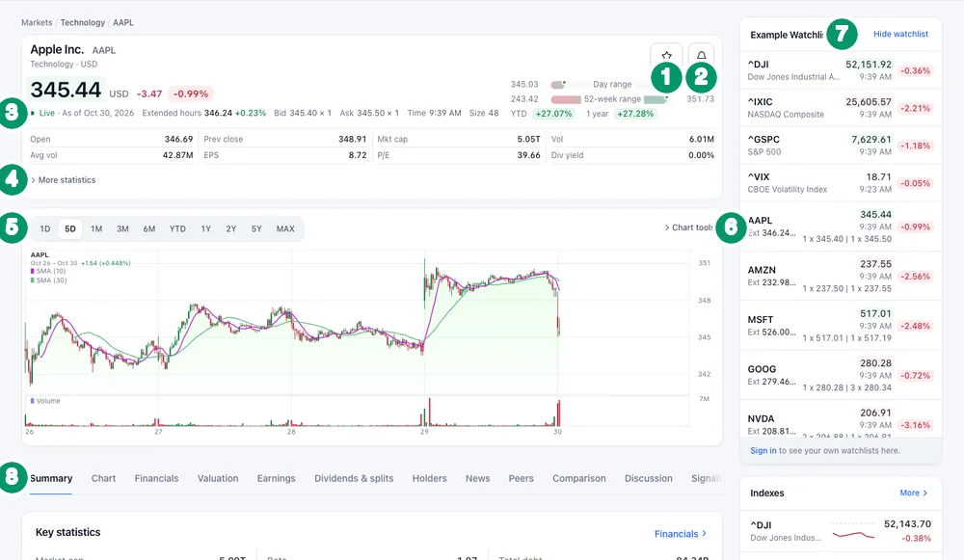Viewport: 964px width, 560px height.
Task: Click the Mkt cap 5.05T value
Action: pyautogui.click(x=528, y=139)
